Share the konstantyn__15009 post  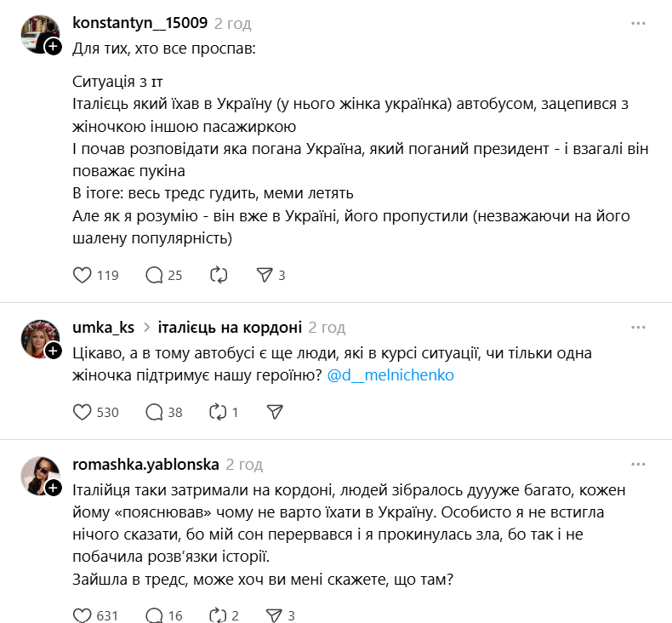click(x=265, y=275)
